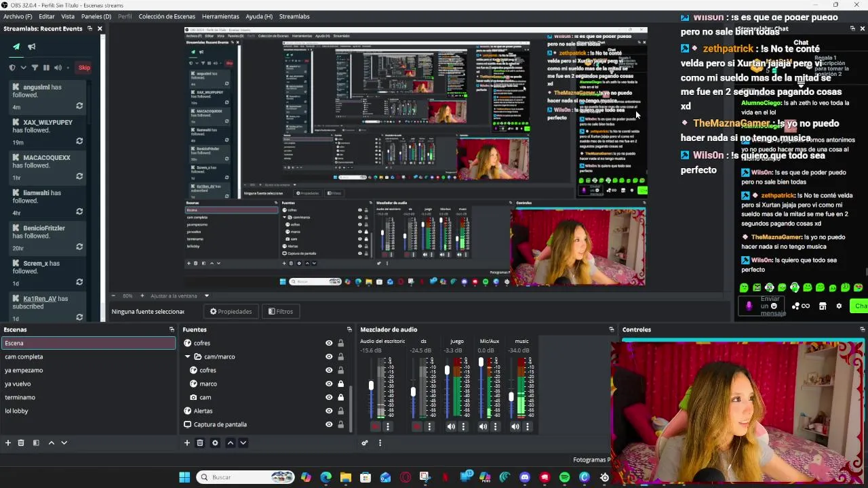Replay the liamwalti follow alert

[79, 211]
